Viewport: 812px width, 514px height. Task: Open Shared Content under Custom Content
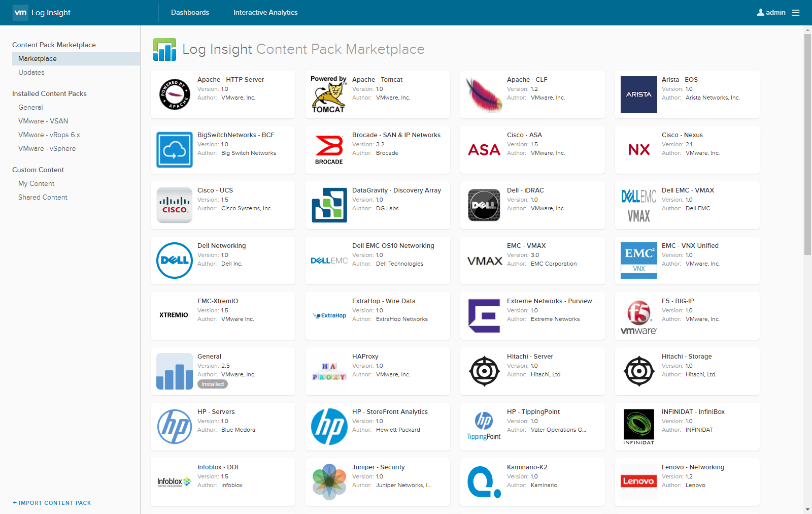pyautogui.click(x=43, y=198)
